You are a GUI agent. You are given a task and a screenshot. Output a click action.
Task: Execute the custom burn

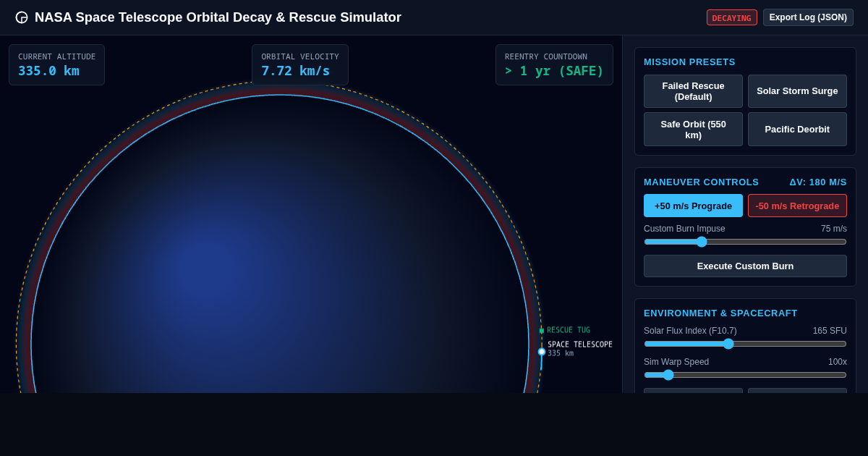(x=745, y=266)
